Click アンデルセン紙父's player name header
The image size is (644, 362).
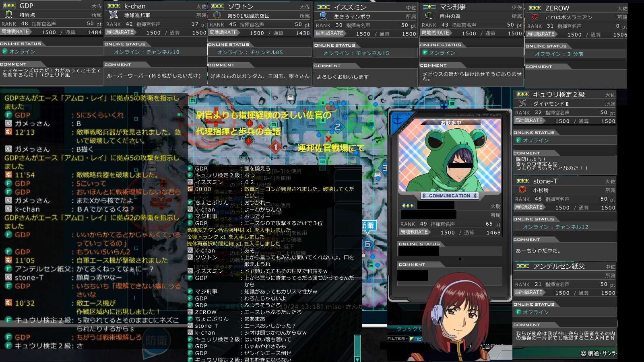pos(558,266)
